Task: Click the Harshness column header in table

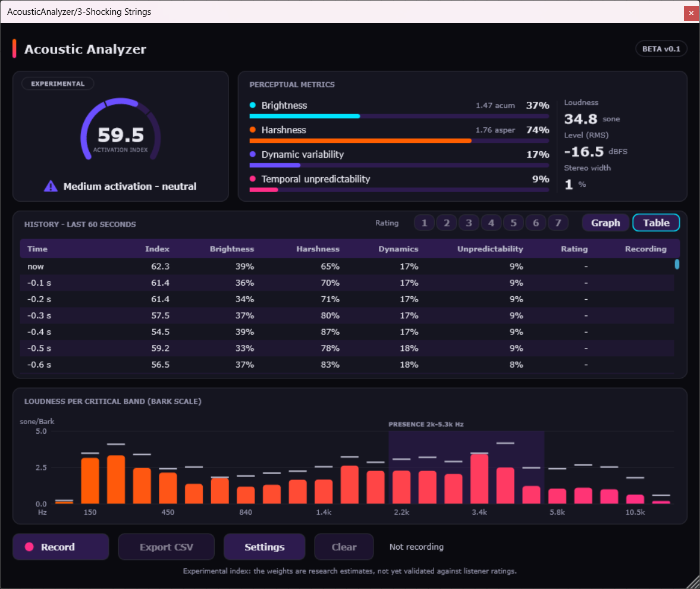Action: (x=318, y=249)
